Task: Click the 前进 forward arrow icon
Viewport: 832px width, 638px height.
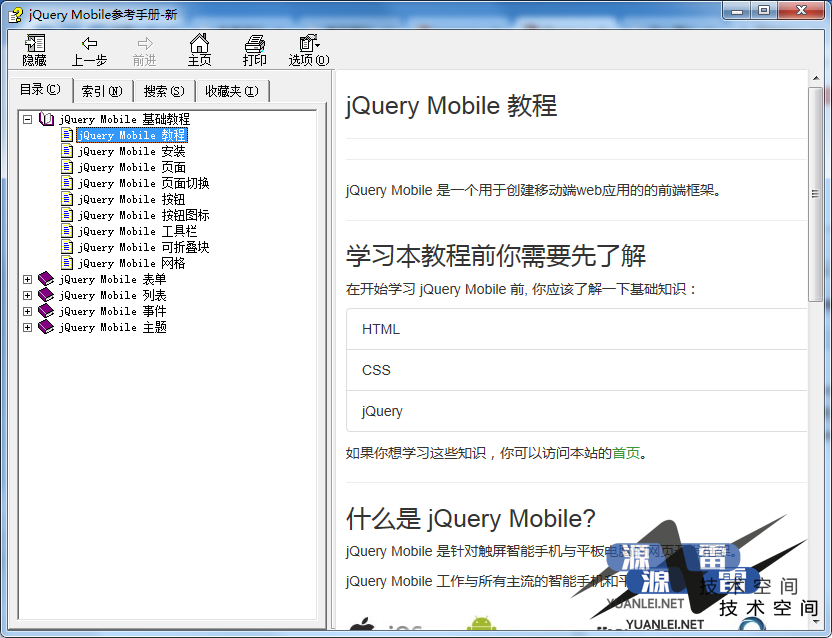Action: 144,44
